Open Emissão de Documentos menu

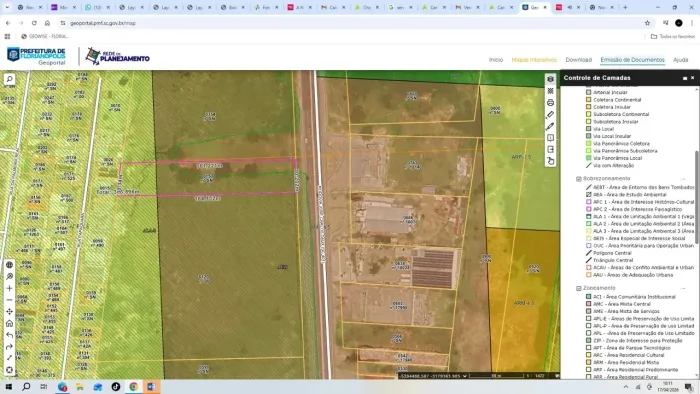pyautogui.click(x=633, y=60)
